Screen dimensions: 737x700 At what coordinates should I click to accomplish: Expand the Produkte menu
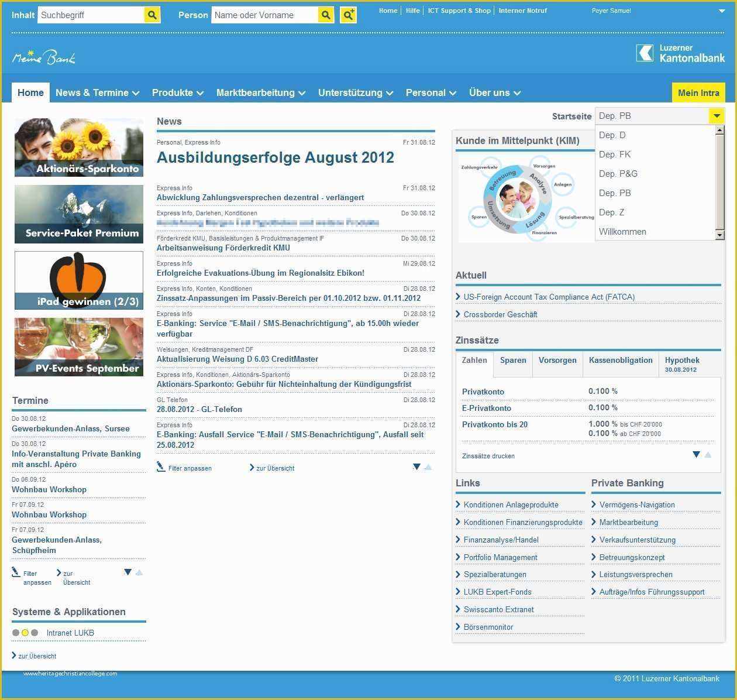click(x=178, y=92)
